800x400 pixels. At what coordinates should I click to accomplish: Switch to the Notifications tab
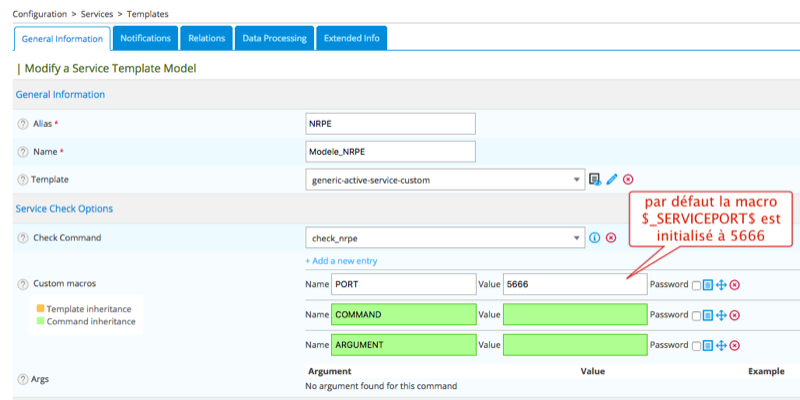click(x=145, y=38)
